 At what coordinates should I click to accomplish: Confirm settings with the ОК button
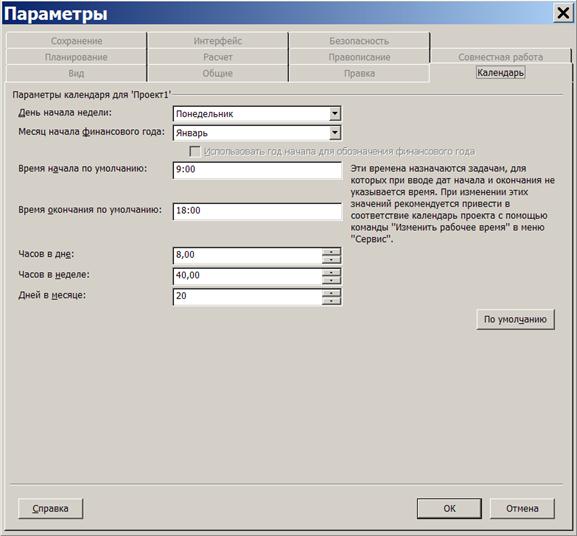click(449, 508)
